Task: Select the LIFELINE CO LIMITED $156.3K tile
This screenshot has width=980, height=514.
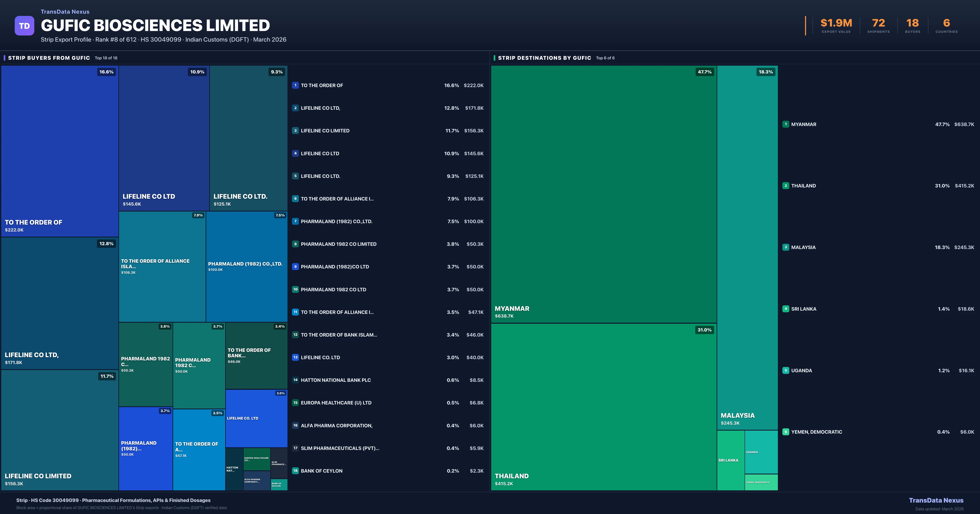Action: click(x=60, y=430)
